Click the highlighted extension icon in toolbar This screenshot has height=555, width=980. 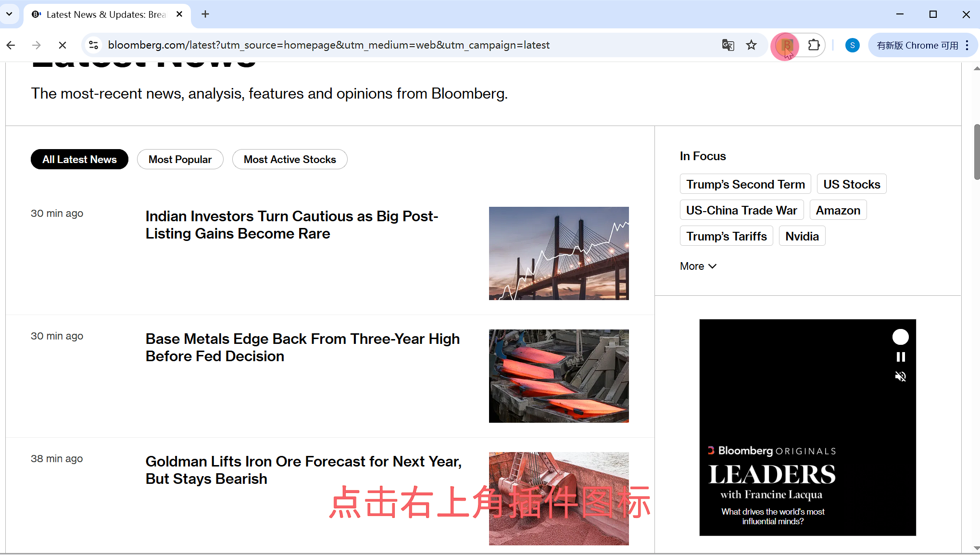pos(786,45)
